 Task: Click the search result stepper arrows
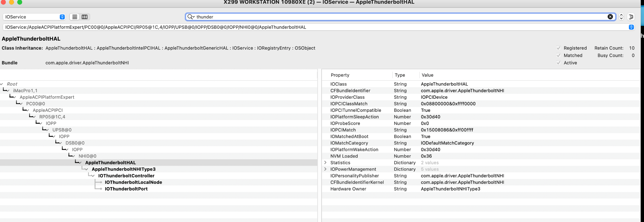click(621, 17)
